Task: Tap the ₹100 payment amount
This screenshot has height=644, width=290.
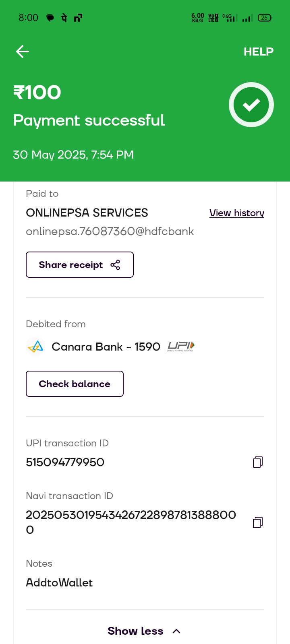Action: (x=37, y=93)
